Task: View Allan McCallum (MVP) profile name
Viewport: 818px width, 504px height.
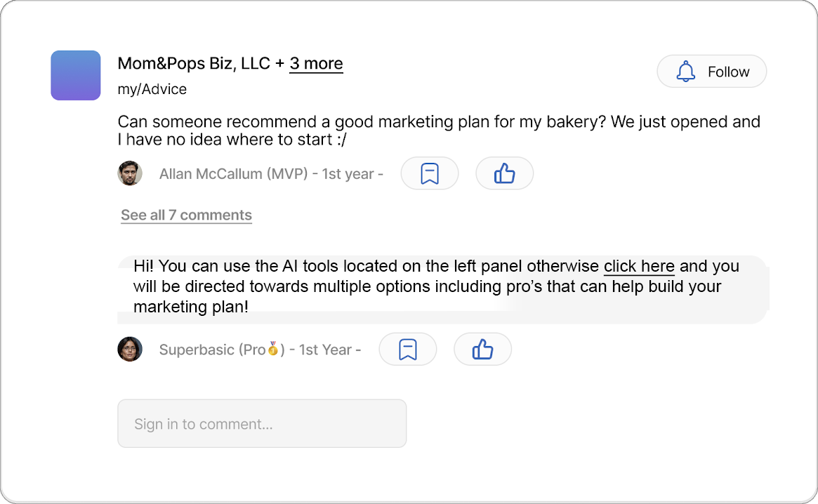Action: click(233, 174)
